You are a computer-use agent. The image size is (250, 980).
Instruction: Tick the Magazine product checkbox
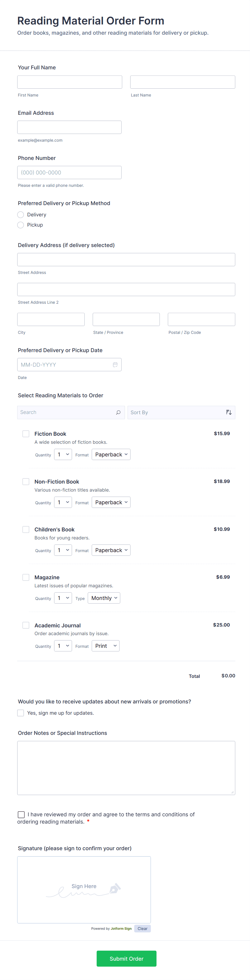pyautogui.click(x=26, y=577)
